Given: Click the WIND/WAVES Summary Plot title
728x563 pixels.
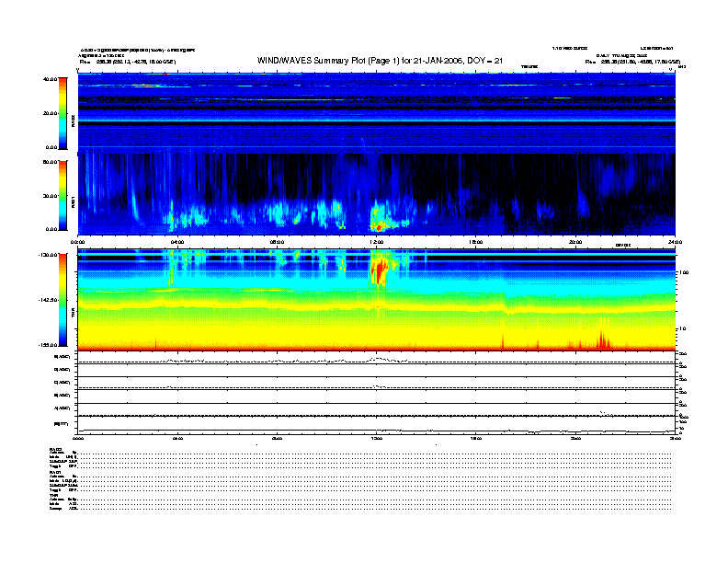Looking at the screenshot, I should [x=380, y=61].
